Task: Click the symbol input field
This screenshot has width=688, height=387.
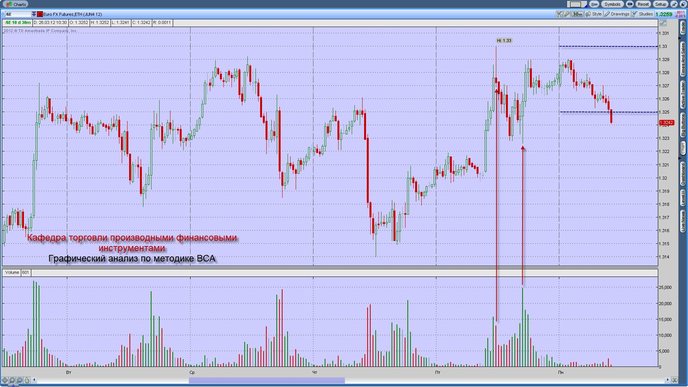Action: [18, 14]
